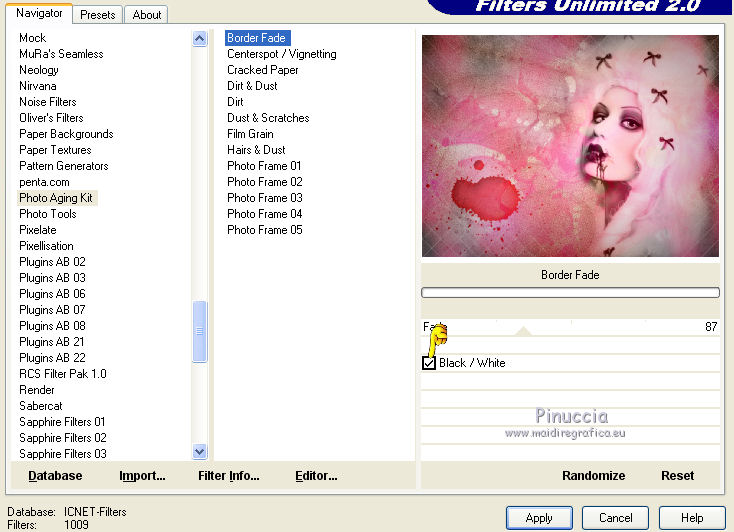Viewport: 734px width, 532px height.
Task: Select Photo Aging Kit category
Action: 56,198
